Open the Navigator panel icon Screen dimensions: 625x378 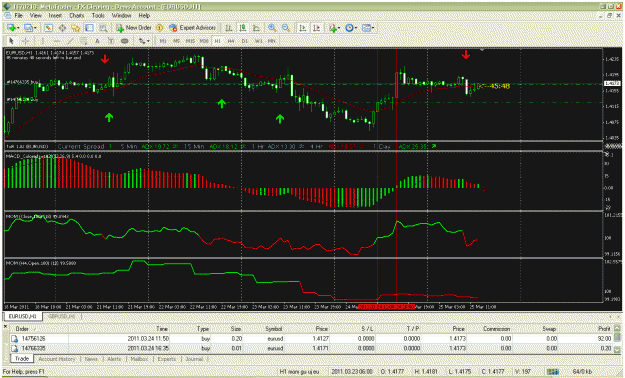[x=75, y=28]
